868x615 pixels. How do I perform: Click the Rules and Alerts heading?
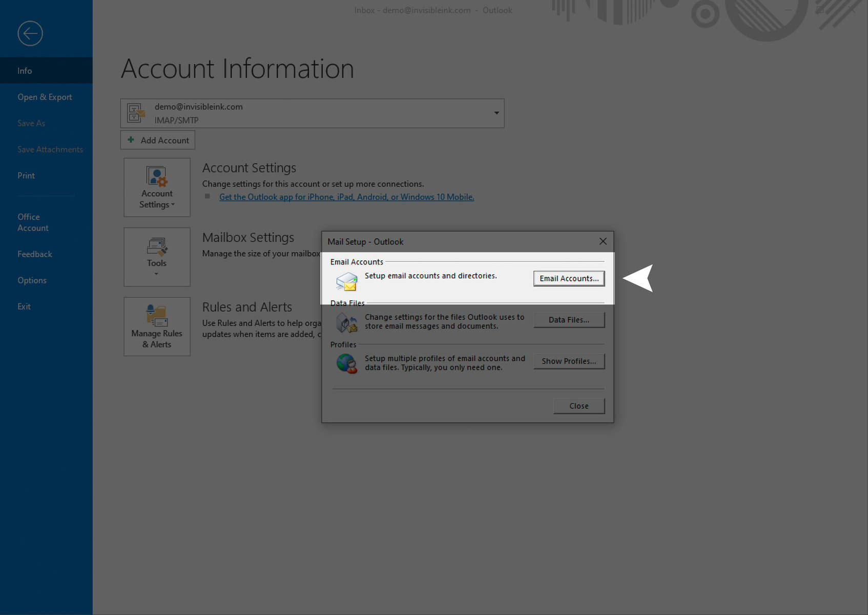247,307
